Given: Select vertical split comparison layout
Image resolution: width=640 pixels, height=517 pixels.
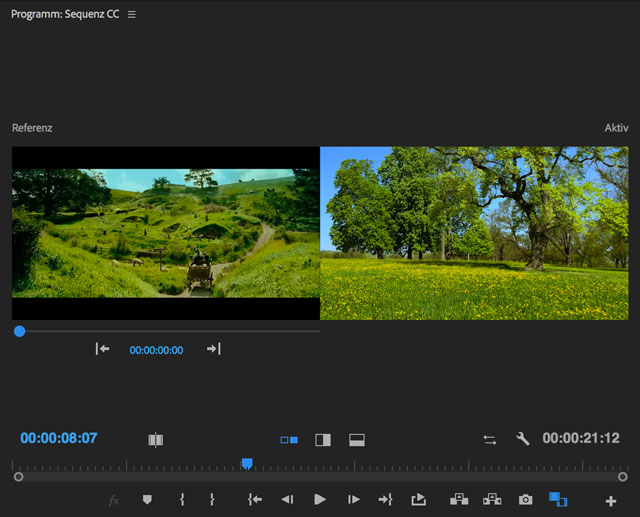Looking at the screenshot, I should pyautogui.click(x=322, y=439).
